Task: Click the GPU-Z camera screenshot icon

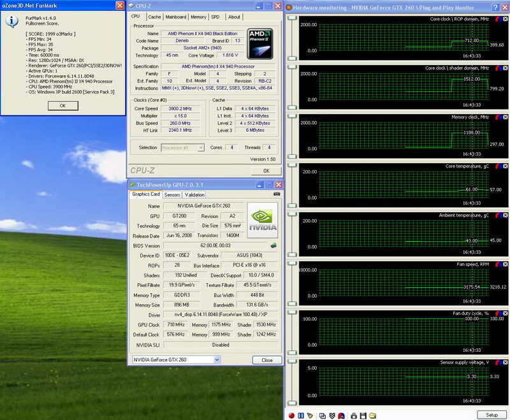Action: tap(276, 195)
